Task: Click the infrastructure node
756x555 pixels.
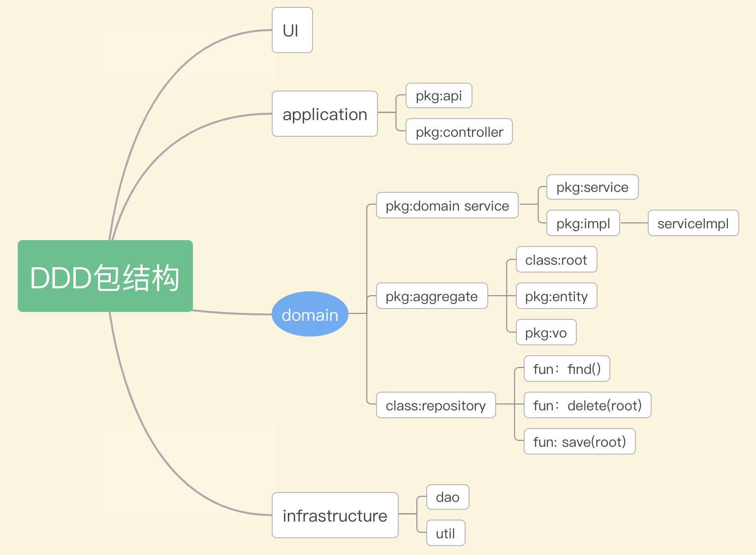Action: point(335,515)
